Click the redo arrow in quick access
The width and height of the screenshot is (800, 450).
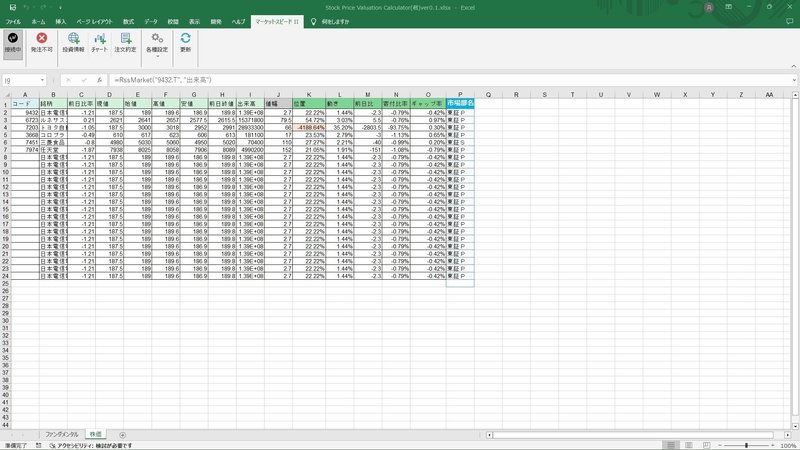coord(42,7)
